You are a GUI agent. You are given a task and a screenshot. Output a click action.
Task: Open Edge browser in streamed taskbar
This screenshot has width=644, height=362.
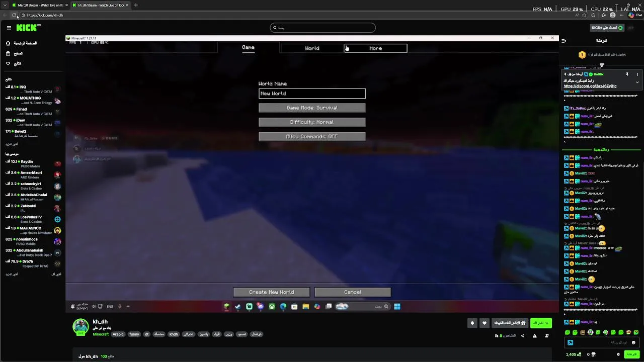pos(283,306)
